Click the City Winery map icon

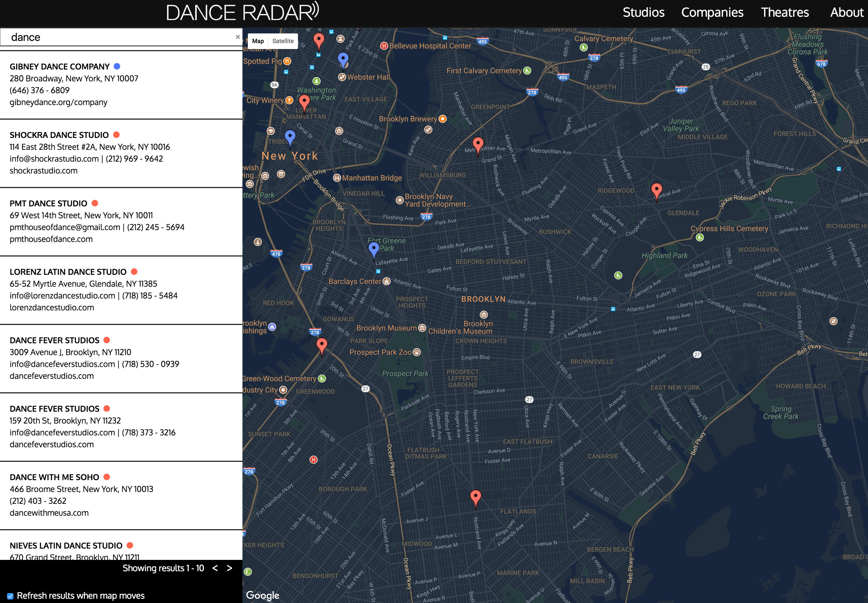click(289, 100)
